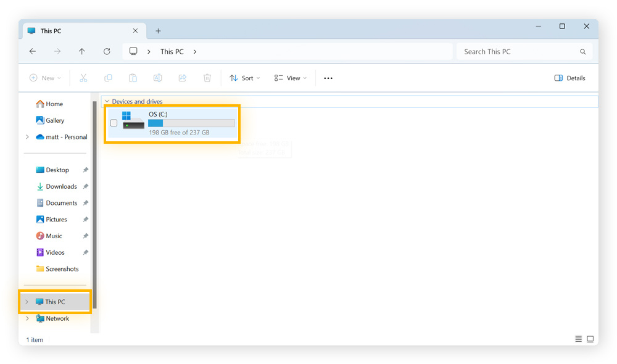617x364 pixels.
Task: Open the See more menu
Action: 328,78
